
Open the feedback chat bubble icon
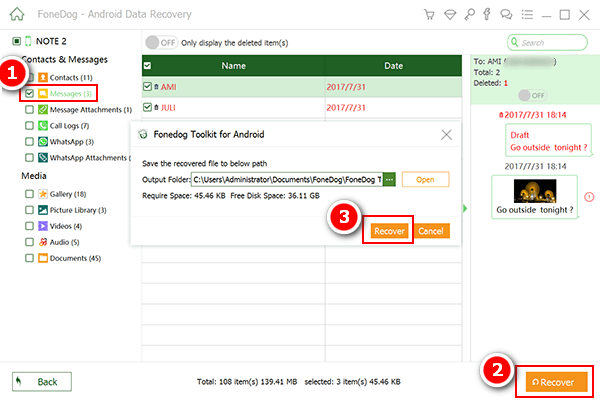pyautogui.click(x=506, y=15)
